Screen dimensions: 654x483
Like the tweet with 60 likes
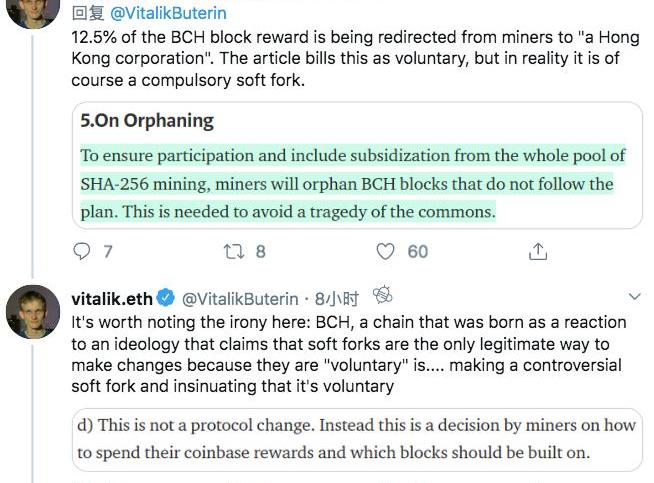pyautogui.click(x=386, y=251)
